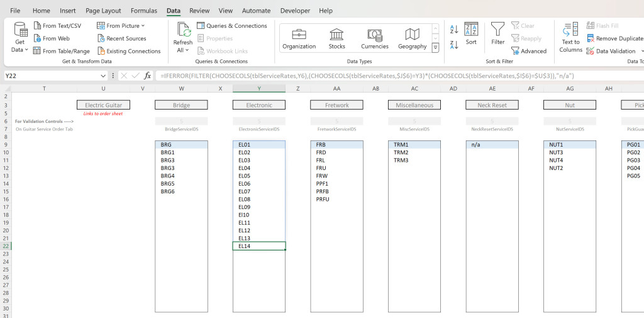Open the Get Data menu
This screenshot has height=318, width=644.
point(20,38)
